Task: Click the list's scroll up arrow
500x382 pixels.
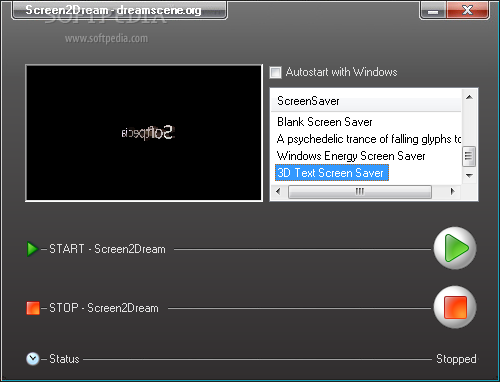Action: (469, 97)
